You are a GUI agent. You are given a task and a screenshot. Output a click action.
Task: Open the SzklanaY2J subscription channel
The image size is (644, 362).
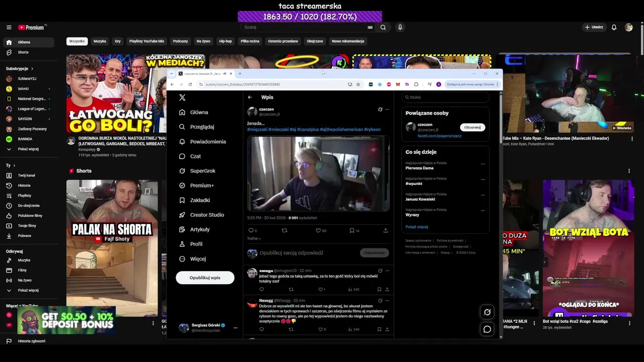29,78
